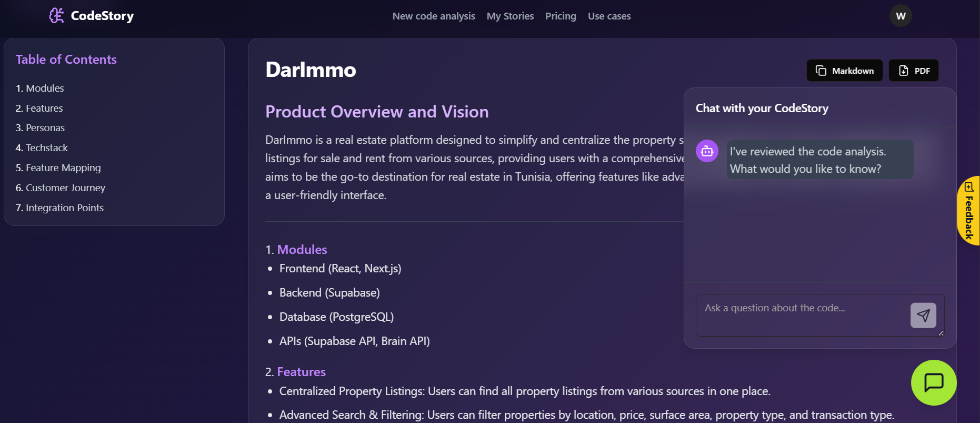Image resolution: width=980 pixels, height=423 pixels.
Task: Copy the story as Markdown
Action: tap(844, 71)
